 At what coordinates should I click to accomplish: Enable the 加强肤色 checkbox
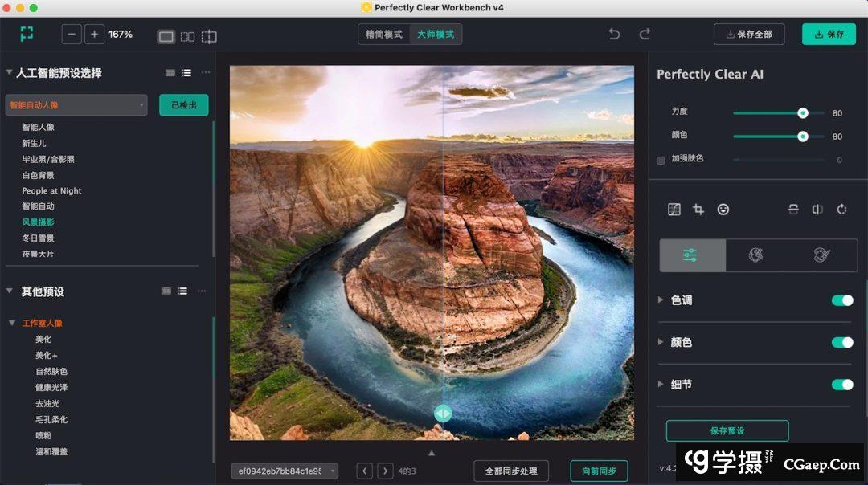coord(661,160)
